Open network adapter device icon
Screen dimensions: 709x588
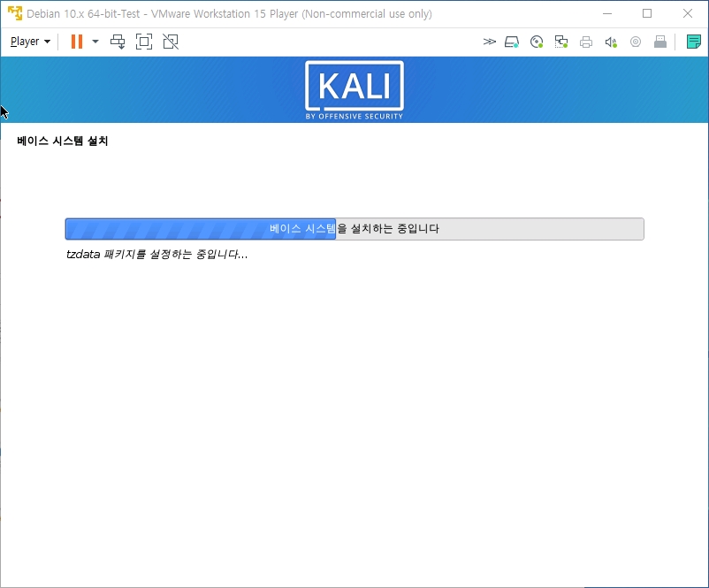pyautogui.click(x=561, y=42)
